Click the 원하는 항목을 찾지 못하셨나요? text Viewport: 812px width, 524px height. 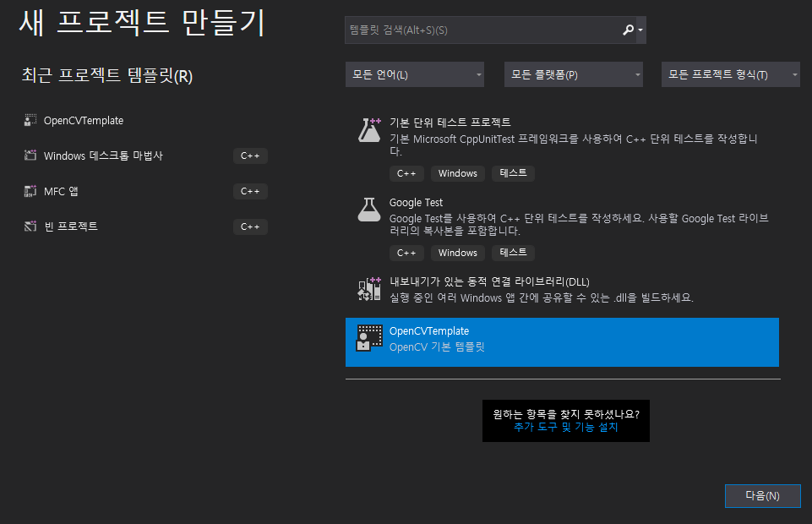566,414
